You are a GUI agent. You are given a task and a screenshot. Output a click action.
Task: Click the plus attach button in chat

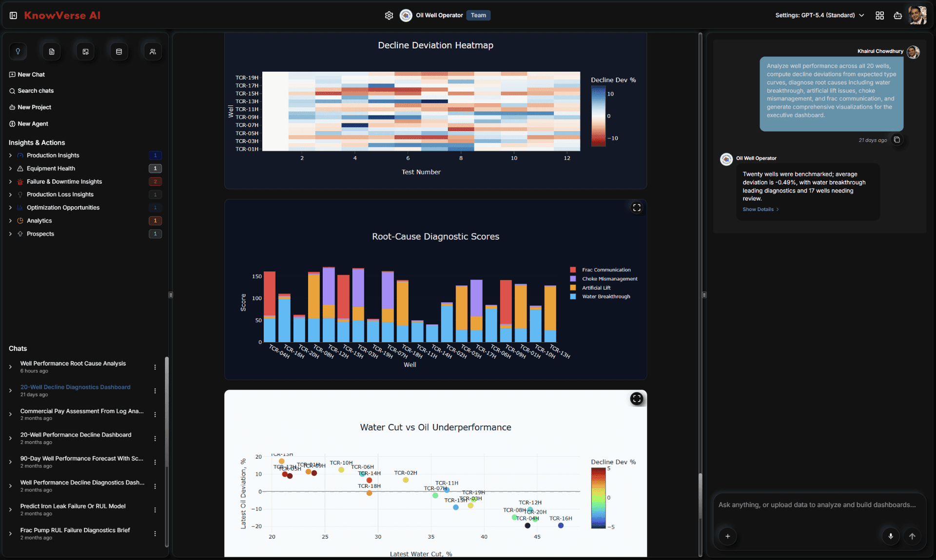[x=727, y=536]
